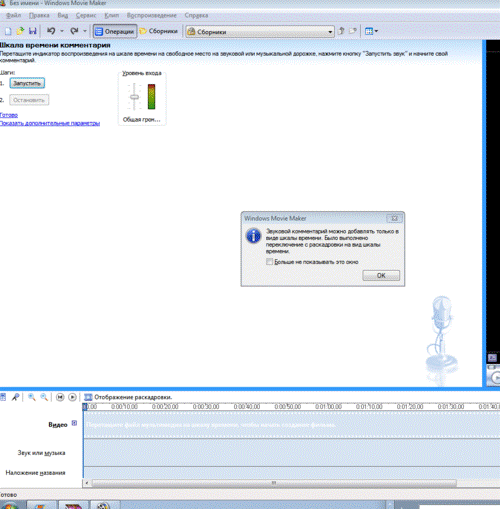Image resolution: width=500 pixels, height=509 pixels.
Task: Create a new project with the blank page icon
Action: [8, 31]
